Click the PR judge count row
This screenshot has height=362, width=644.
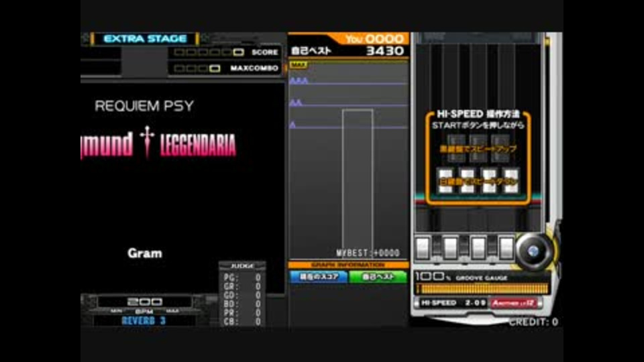242,313
